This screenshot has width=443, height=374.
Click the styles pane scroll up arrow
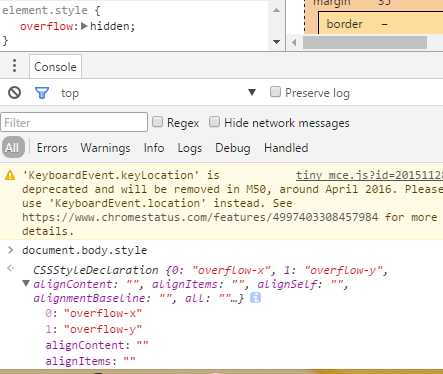click(276, 10)
